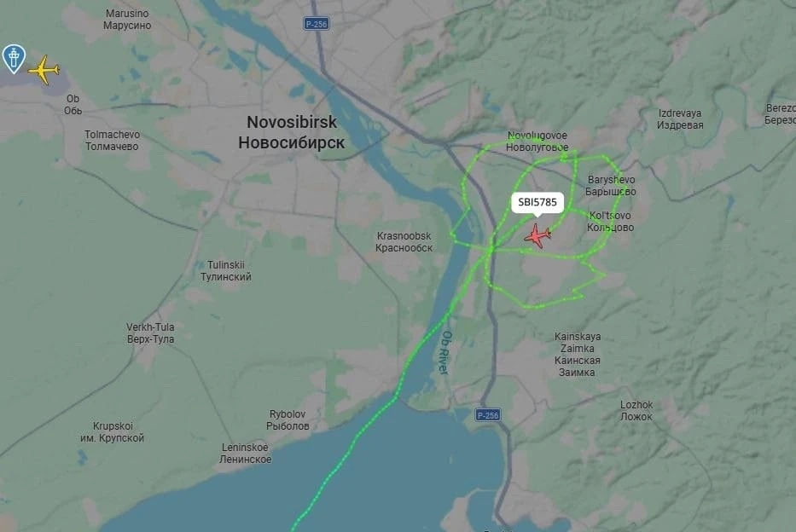This screenshot has height=532, width=796.
Task: Click the Ob River text label
Action: (x=444, y=352)
